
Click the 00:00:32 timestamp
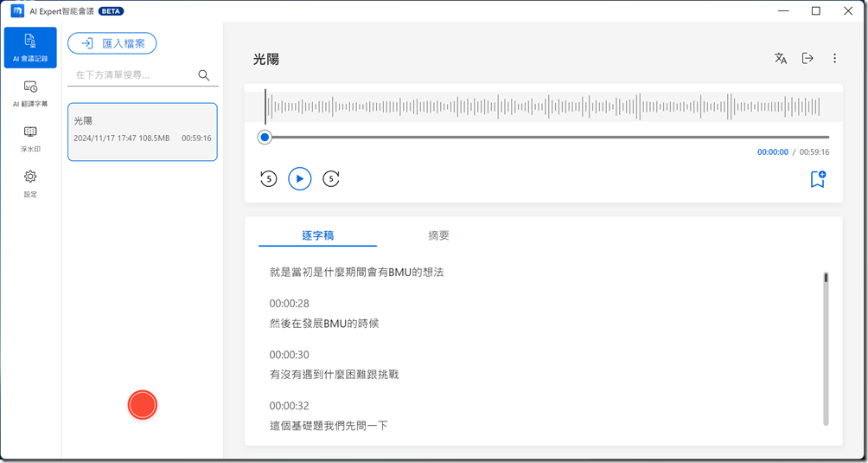click(x=289, y=406)
